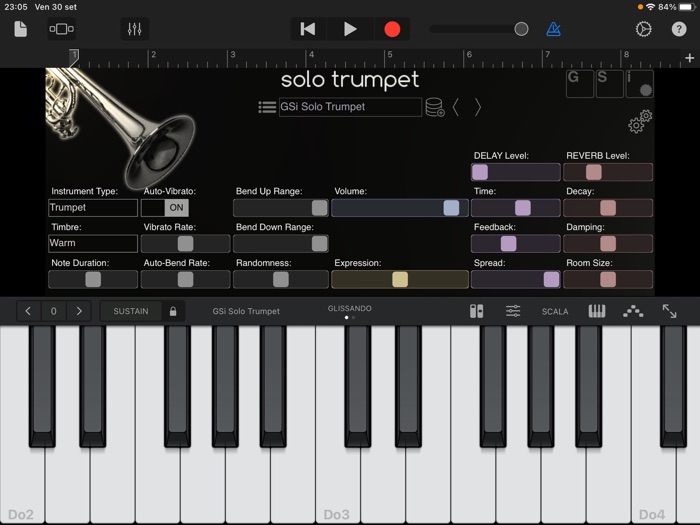Adjust REVERB Level slider
Viewport: 700px width, 525px height.
coord(608,172)
